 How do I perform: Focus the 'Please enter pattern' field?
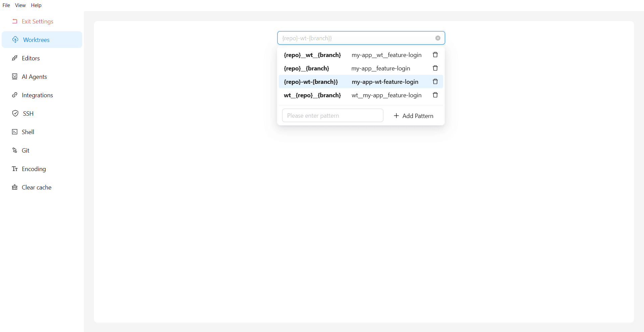[333, 115]
